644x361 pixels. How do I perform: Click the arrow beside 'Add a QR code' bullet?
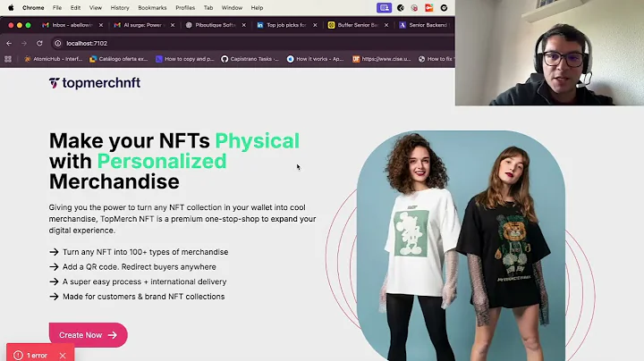pos(54,266)
